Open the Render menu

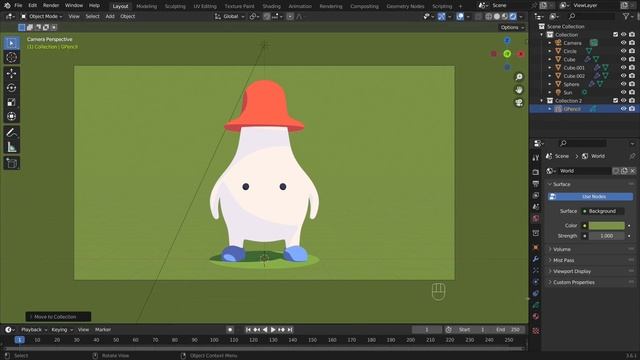tap(51, 5)
